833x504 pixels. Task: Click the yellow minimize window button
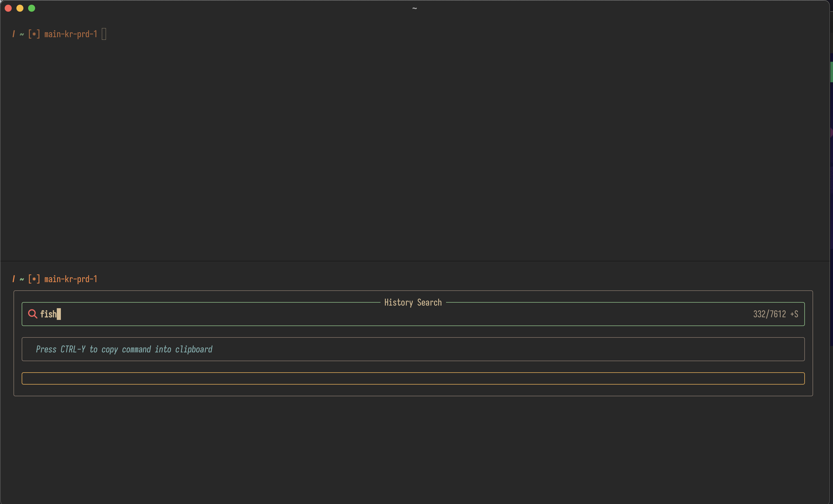click(20, 8)
